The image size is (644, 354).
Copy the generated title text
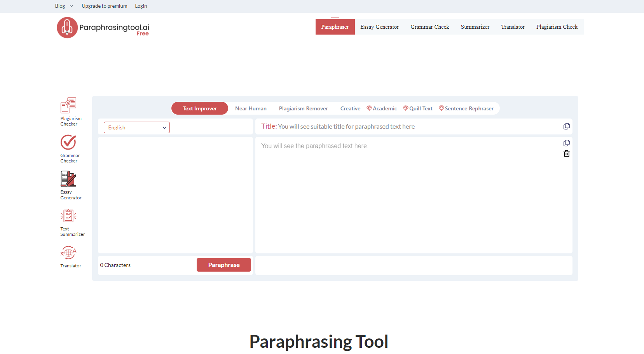point(567,126)
